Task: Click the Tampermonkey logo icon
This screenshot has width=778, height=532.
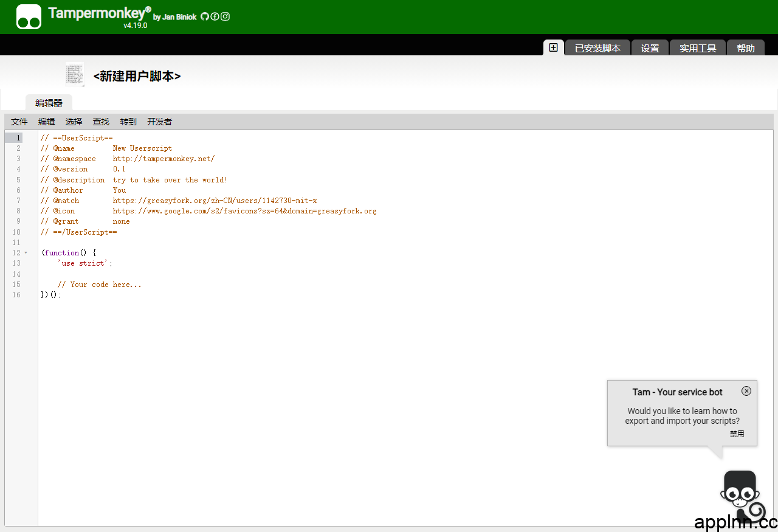Action: coord(29,16)
